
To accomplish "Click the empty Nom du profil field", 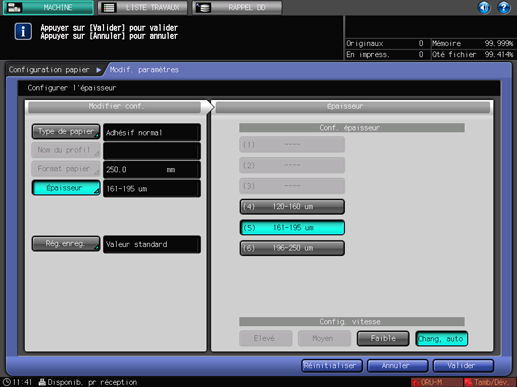I will tap(152, 151).
